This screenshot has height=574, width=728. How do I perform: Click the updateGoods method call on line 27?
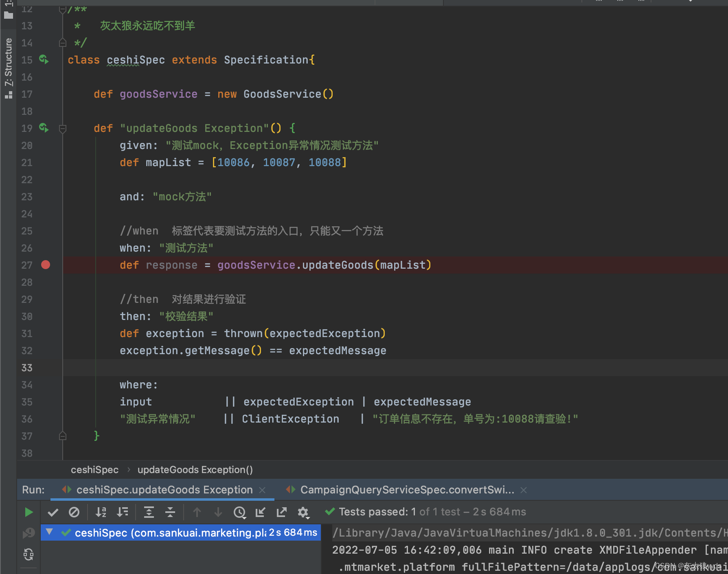coord(338,265)
